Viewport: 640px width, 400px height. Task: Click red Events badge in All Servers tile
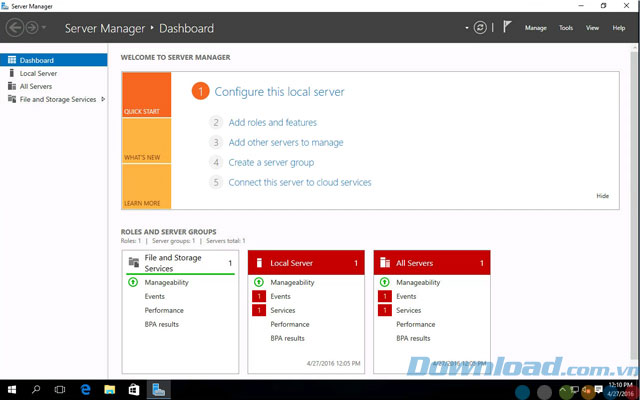click(x=384, y=296)
